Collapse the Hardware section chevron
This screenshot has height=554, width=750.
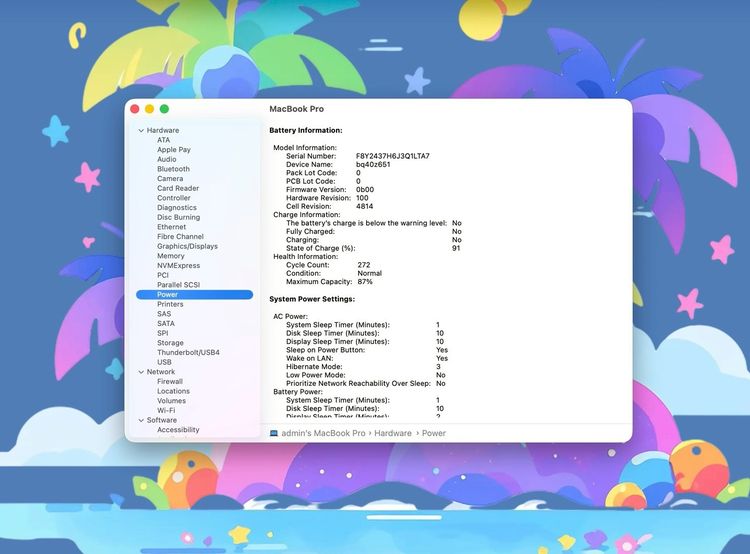[141, 130]
